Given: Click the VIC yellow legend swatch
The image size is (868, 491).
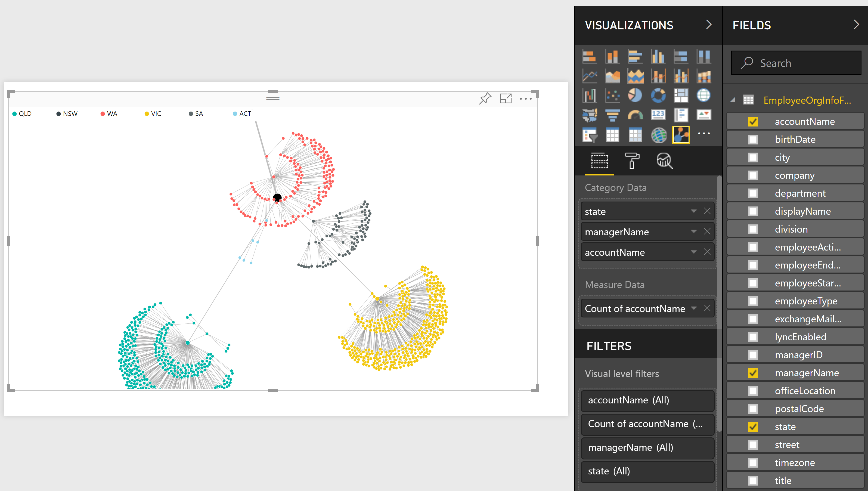Looking at the screenshot, I should pos(147,114).
